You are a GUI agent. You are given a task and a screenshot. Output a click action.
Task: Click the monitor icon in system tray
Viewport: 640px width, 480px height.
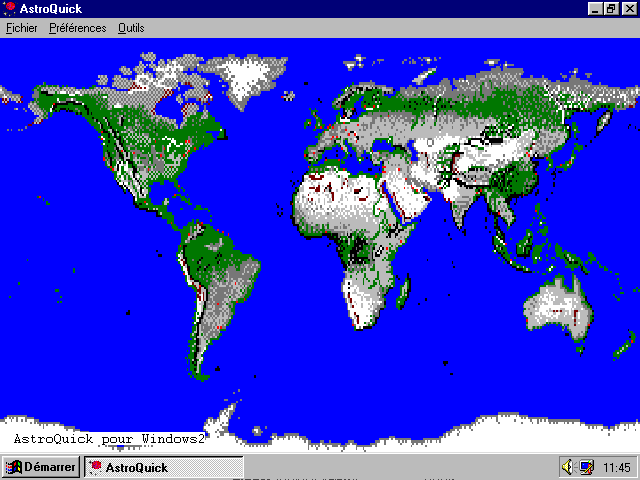tap(587, 467)
